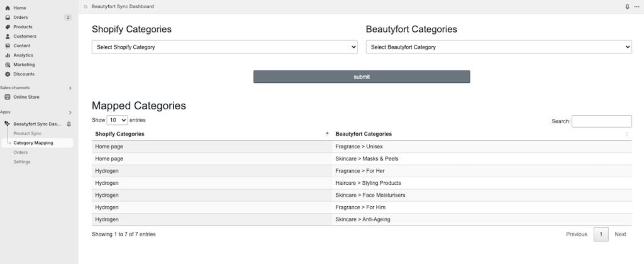Click the Skincare > Anti-Ageing cell
644x264 pixels.
coord(482,219)
